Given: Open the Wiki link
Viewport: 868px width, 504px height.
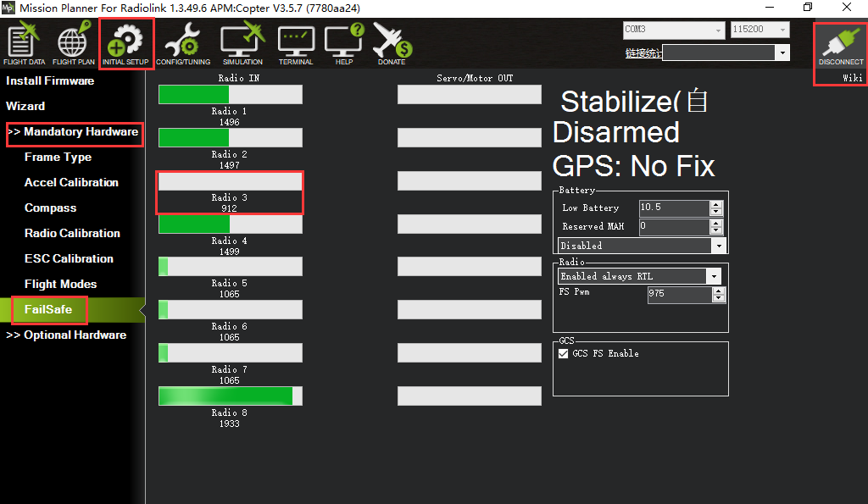Looking at the screenshot, I should [852, 78].
